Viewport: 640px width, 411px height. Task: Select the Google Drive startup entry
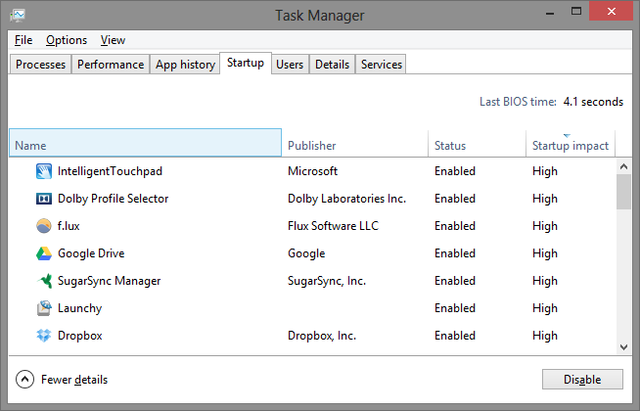(91, 253)
